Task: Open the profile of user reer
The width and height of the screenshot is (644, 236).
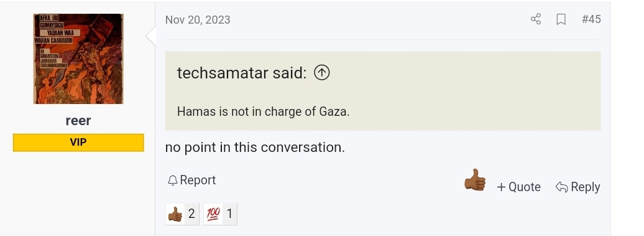Action: pos(78,120)
